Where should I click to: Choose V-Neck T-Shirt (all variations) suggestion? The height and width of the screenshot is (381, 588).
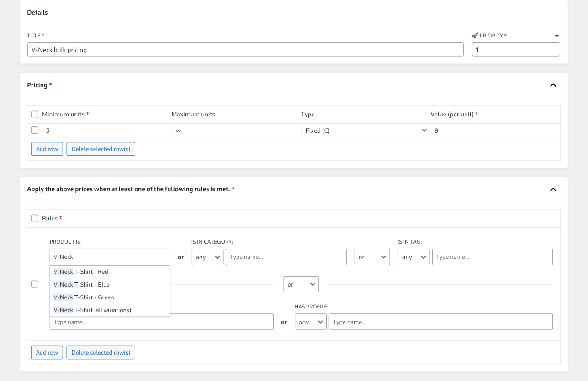click(x=110, y=310)
